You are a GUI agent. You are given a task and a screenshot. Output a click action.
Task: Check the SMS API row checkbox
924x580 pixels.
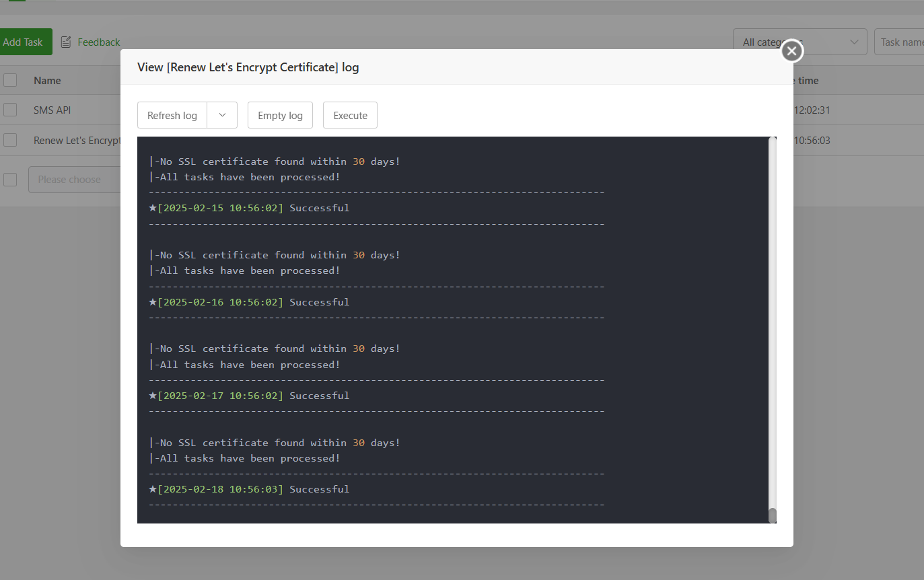[x=10, y=110]
